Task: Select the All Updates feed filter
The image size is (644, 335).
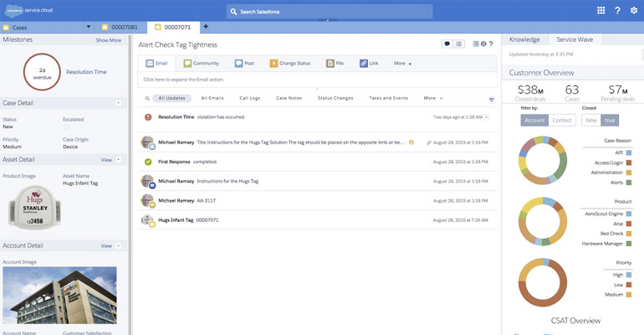Action: pyautogui.click(x=171, y=98)
